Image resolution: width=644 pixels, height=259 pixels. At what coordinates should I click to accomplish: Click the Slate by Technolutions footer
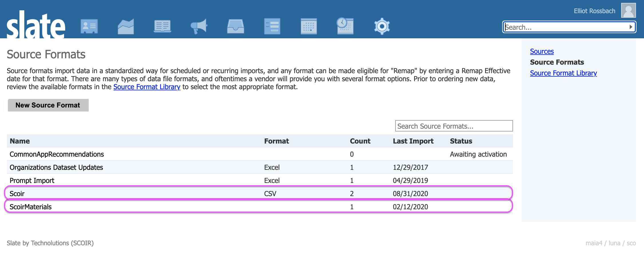tap(50, 243)
